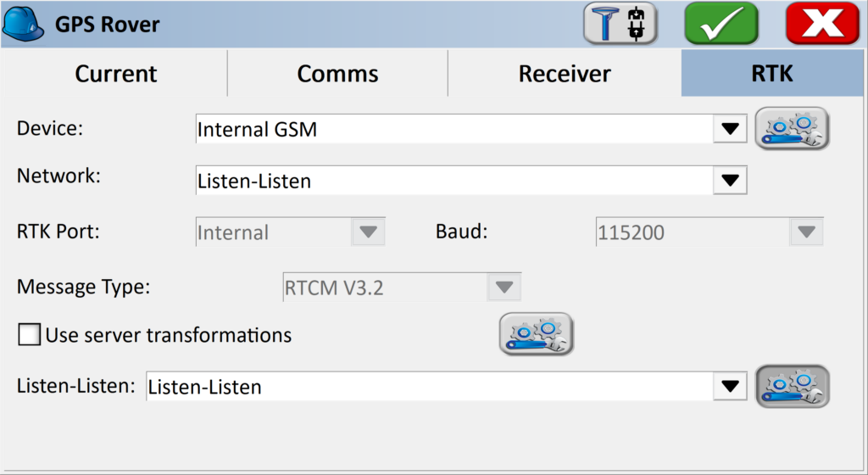This screenshot has height=475, width=868.
Task: Expand the Device dropdown list
Action: (729, 130)
